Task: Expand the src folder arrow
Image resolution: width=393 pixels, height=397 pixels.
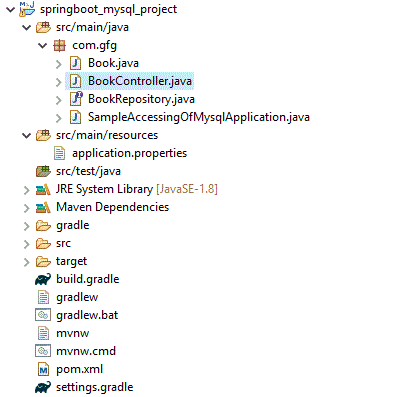Action: coord(27,244)
